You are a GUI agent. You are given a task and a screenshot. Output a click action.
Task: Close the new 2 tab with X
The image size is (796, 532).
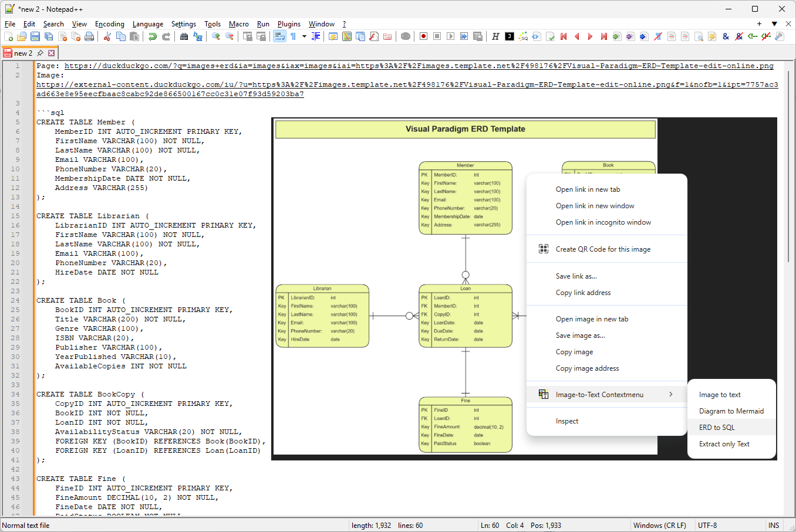click(x=51, y=53)
